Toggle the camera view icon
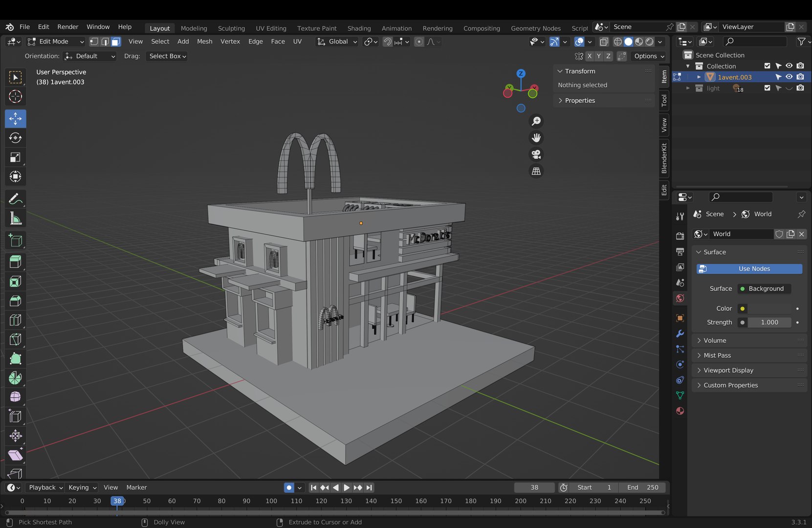Screen dimensions: 812x528 click(536, 154)
